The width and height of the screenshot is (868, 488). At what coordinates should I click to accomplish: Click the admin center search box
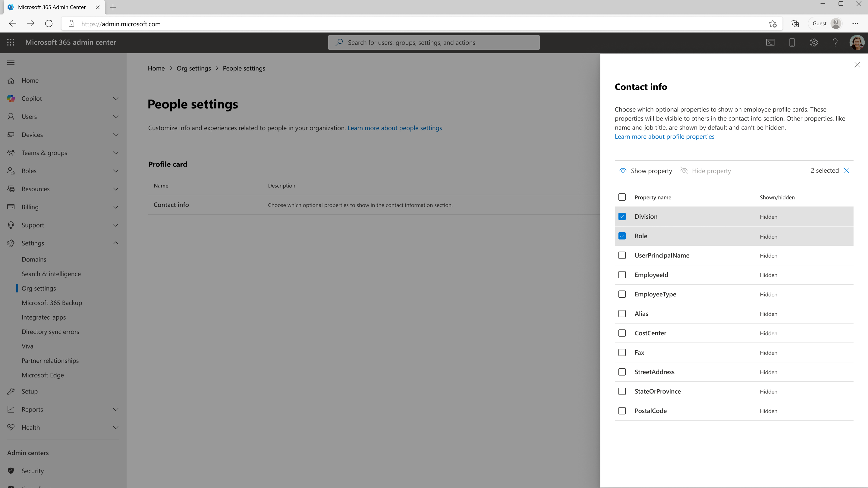[434, 42]
